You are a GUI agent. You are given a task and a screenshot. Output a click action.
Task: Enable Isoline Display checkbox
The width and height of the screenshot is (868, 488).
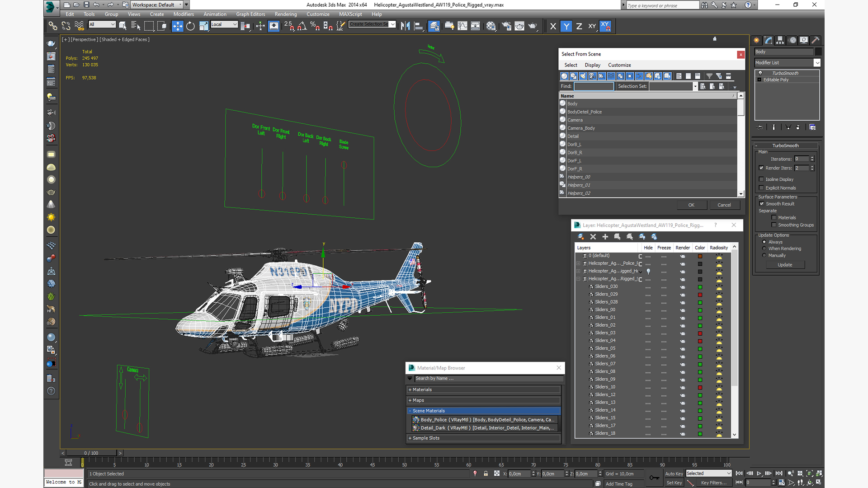point(761,179)
